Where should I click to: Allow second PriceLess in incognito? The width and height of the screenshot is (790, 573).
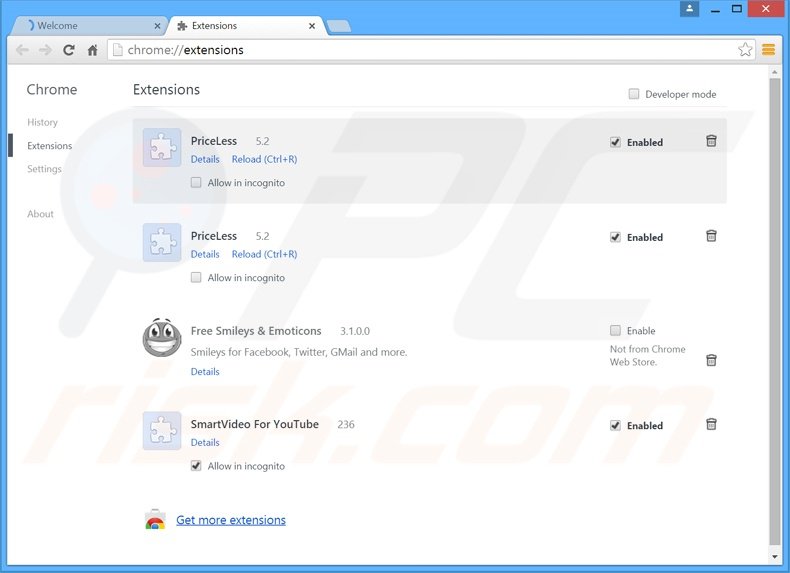[196, 277]
